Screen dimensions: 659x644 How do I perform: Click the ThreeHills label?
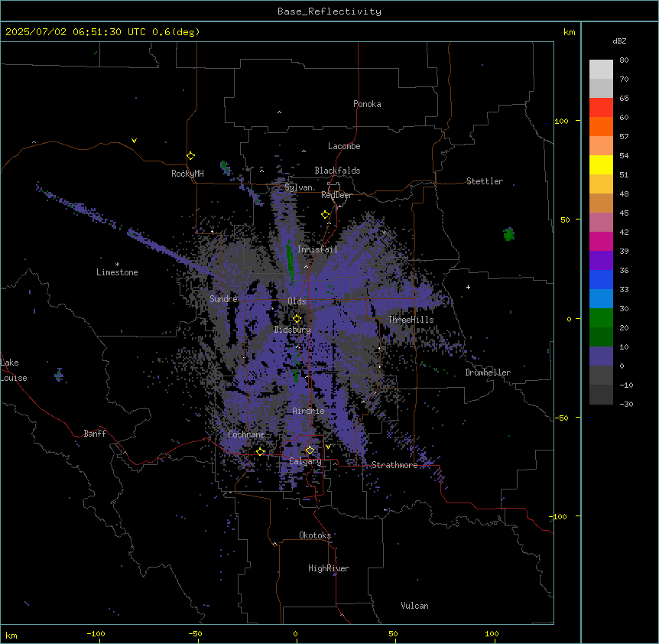tap(411, 320)
